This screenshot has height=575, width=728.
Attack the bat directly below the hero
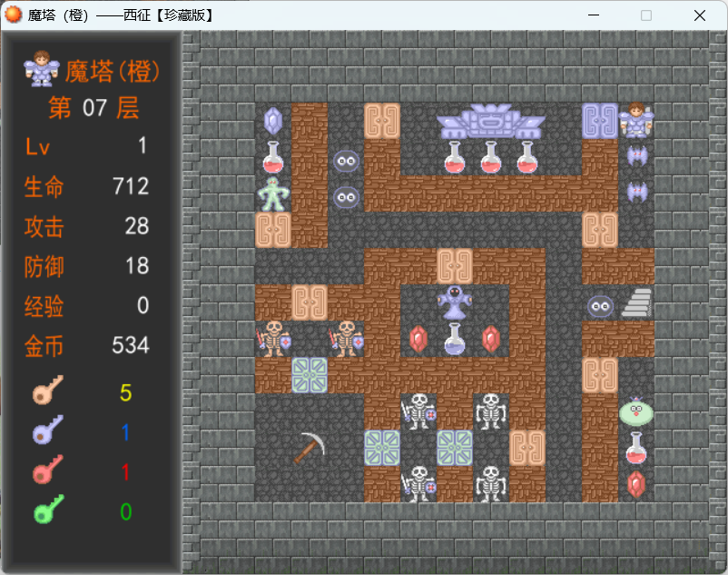(636, 156)
